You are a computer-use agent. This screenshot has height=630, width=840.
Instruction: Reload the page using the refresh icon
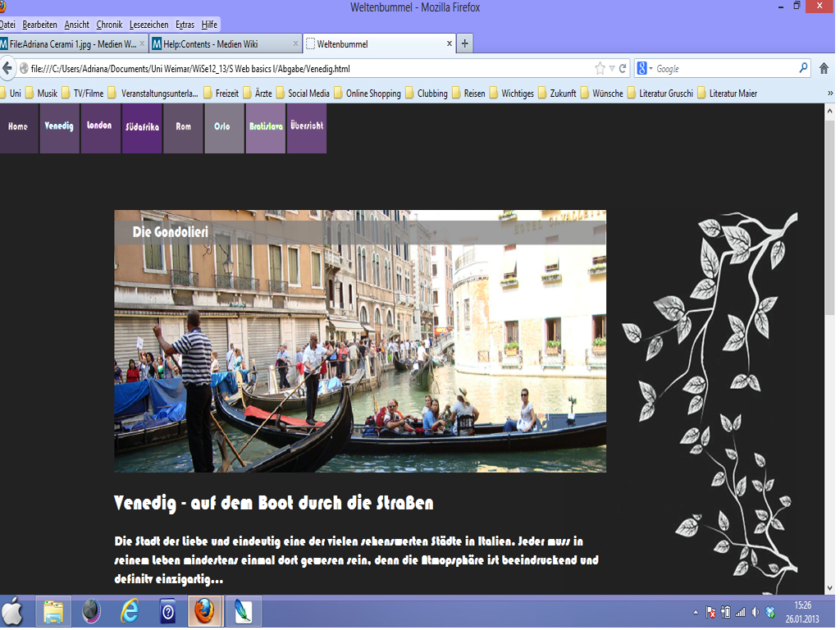point(623,69)
